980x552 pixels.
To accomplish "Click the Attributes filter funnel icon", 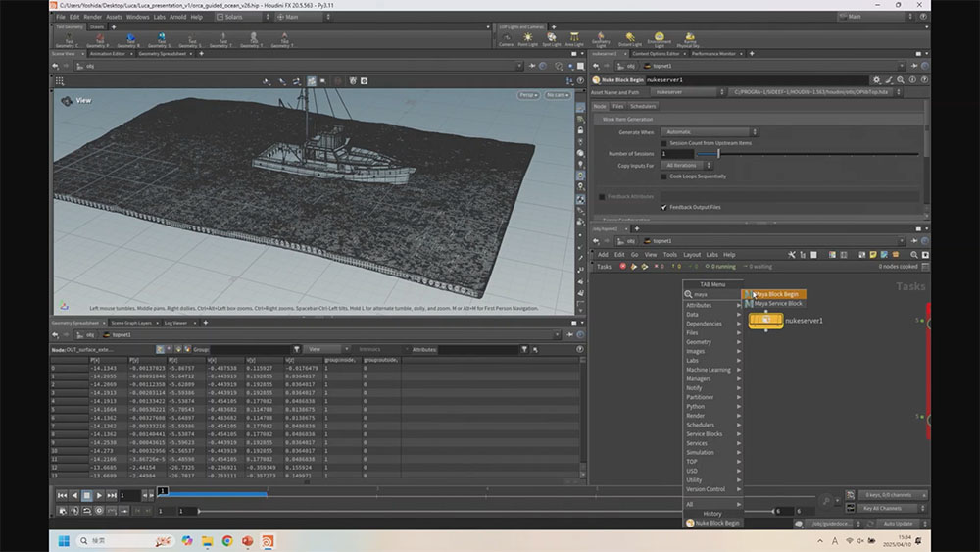I will click(x=523, y=349).
